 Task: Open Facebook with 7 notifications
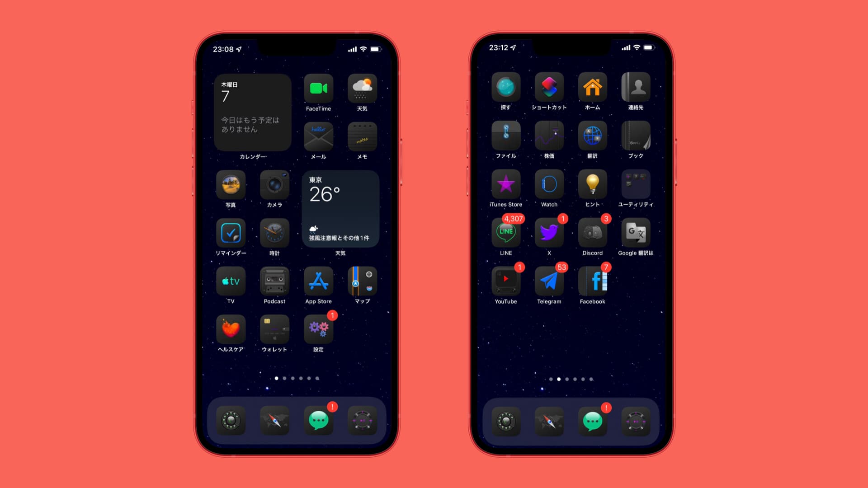pyautogui.click(x=593, y=282)
